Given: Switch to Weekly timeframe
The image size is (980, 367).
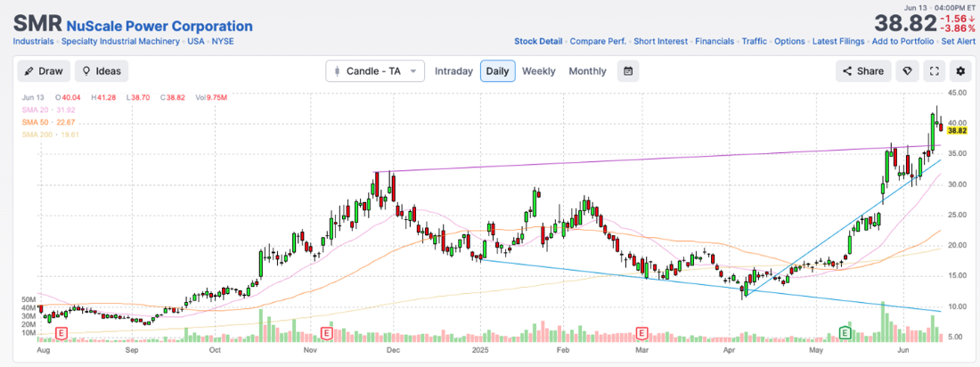Looking at the screenshot, I should coord(538,71).
